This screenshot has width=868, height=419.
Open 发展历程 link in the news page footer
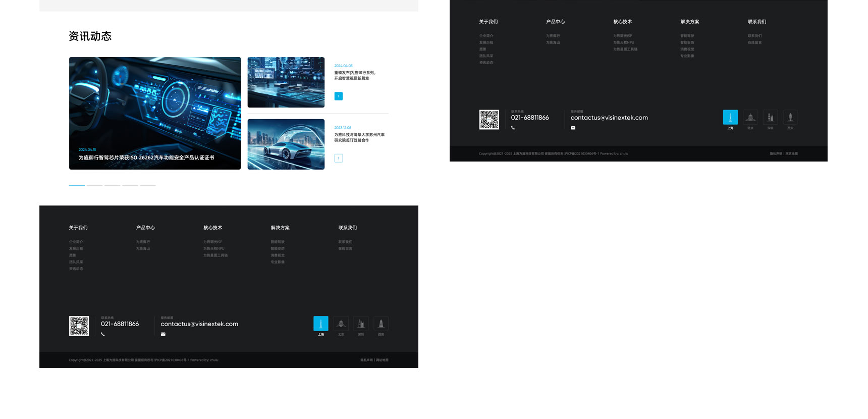coord(76,248)
